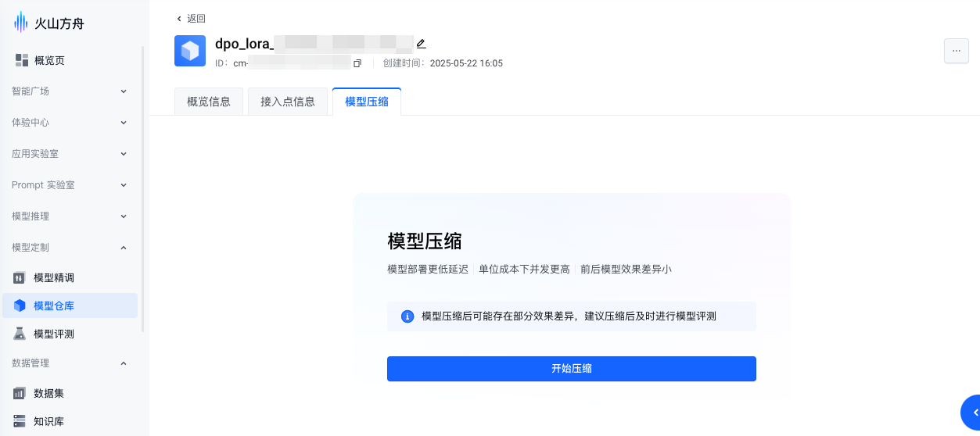Click the 知识库 server icon
This screenshot has height=436, width=980.
(20, 421)
